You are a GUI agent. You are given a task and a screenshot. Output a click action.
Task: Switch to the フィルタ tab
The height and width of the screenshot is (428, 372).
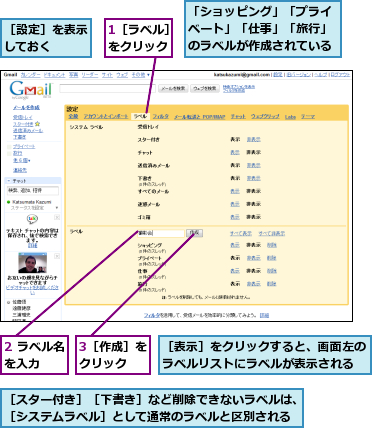click(x=161, y=116)
